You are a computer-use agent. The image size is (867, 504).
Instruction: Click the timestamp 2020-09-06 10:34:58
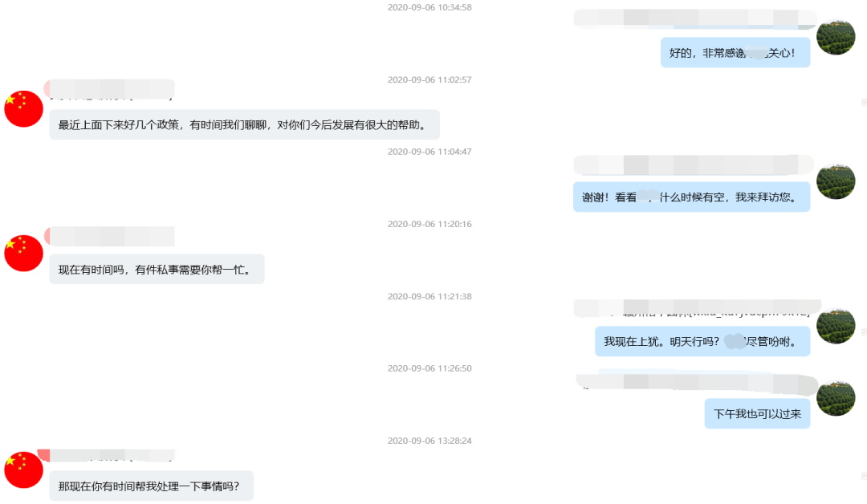(429, 7)
